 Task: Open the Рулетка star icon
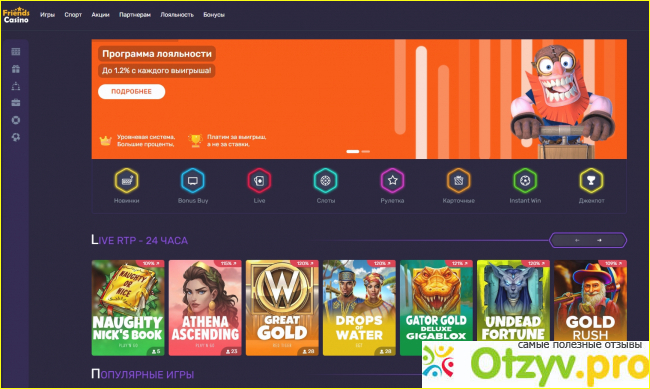coord(392,181)
